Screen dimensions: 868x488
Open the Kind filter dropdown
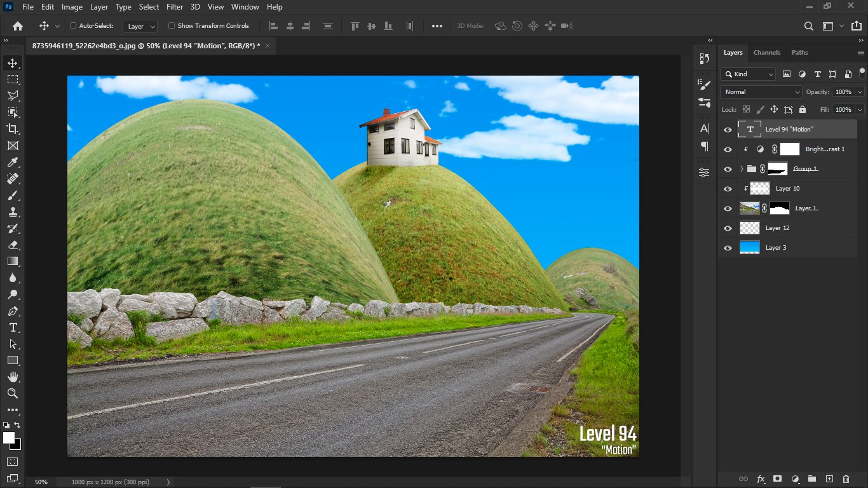(749, 74)
